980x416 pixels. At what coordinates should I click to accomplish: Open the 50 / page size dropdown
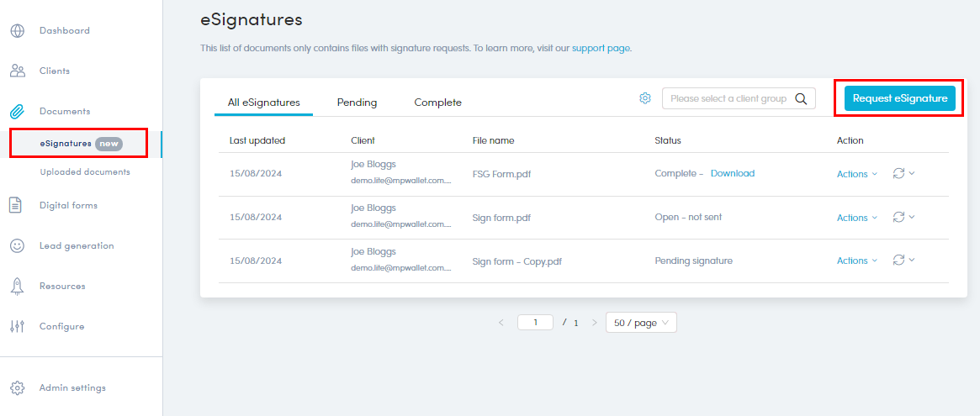pos(641,323)
